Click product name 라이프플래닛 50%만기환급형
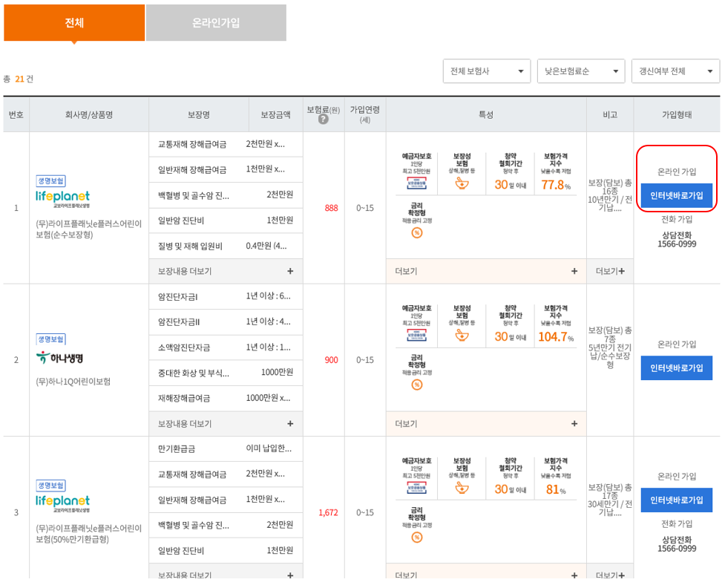 pyautogui.click(x=89, y=533)
